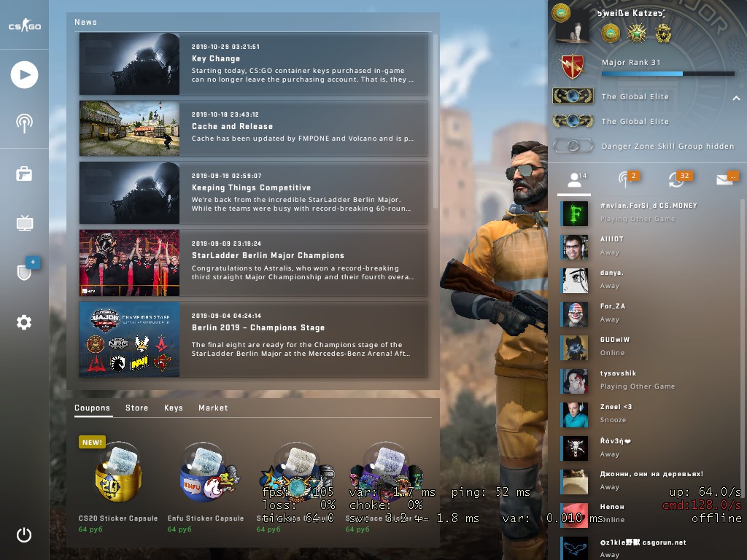Switch to the Coupons tab
747x560 pixels.
(93, 408)
